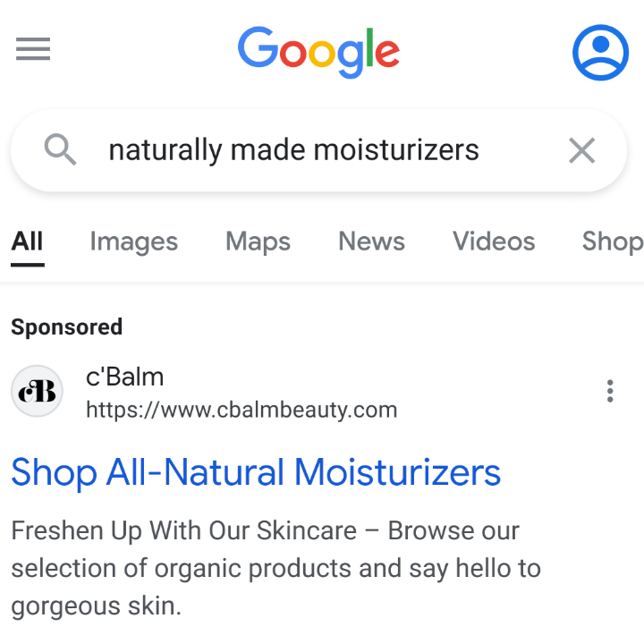Image resolution: width=644 pixels, height=644 pixels.
Task: Click the c'Balm advertiser name
Action: pyautogui.click(x=124, y=377)
